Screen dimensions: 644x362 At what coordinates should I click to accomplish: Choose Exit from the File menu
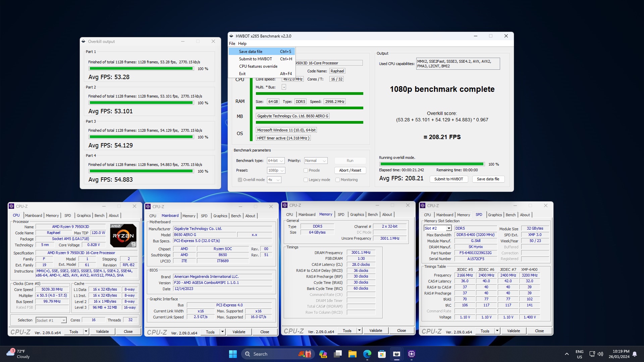tap(262, 74)
